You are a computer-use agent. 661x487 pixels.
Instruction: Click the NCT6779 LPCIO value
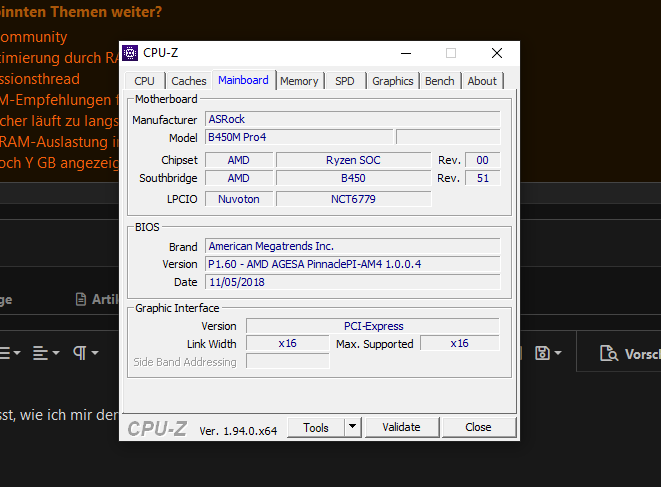click(353, 199)
